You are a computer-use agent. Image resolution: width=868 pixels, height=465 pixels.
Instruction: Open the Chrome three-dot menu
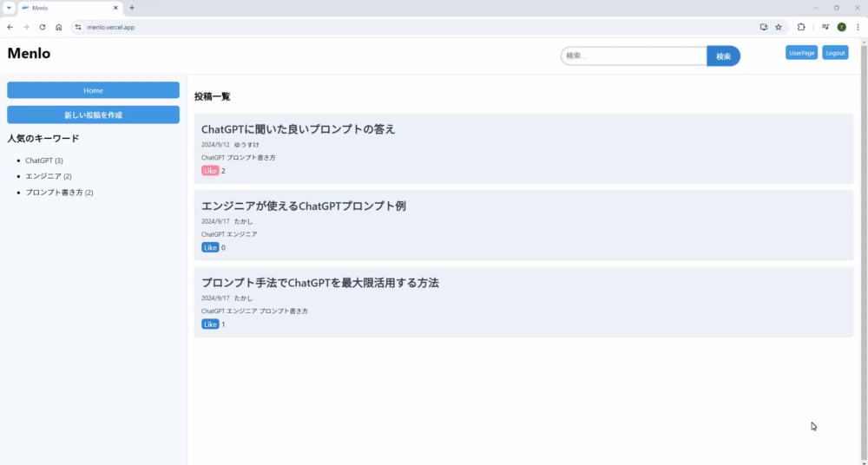[x=858, y=27]
